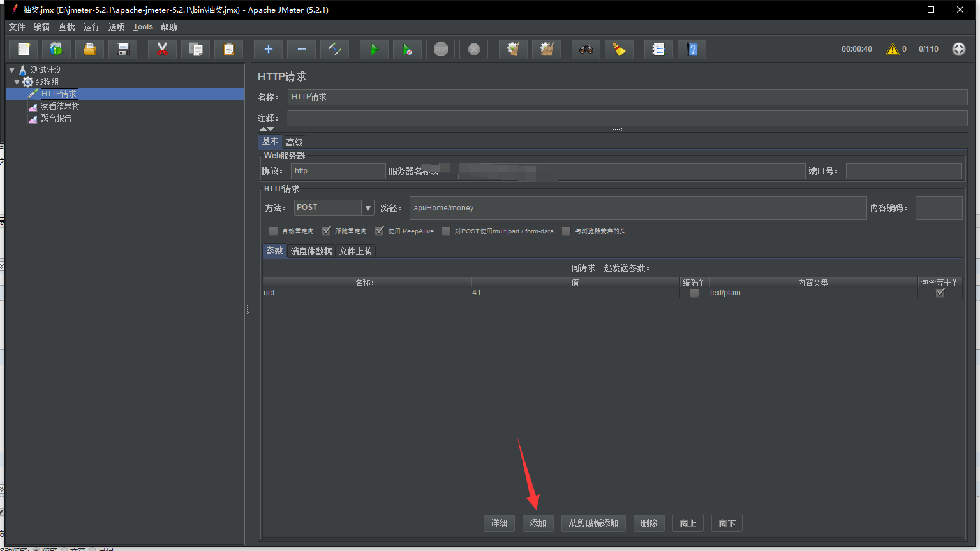The image size is (980, 551).
Task: Select the value cell containing 41
Action: point(575,293)
